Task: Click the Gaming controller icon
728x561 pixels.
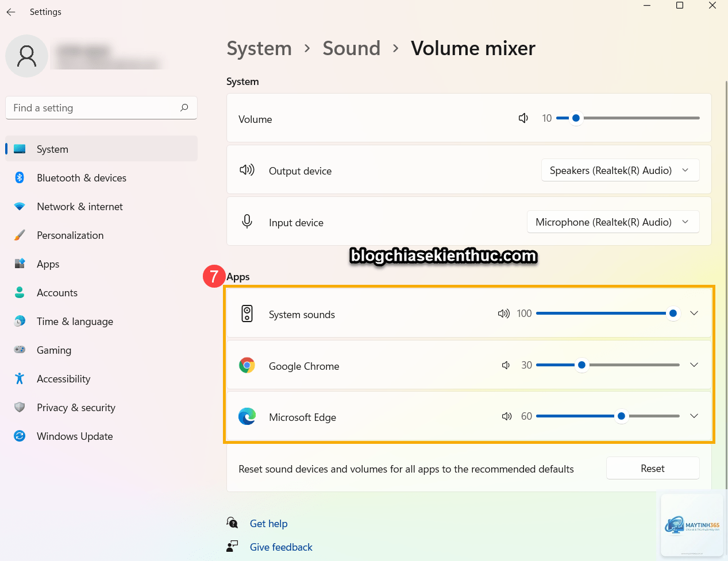Action: click(x=20, y=350)
